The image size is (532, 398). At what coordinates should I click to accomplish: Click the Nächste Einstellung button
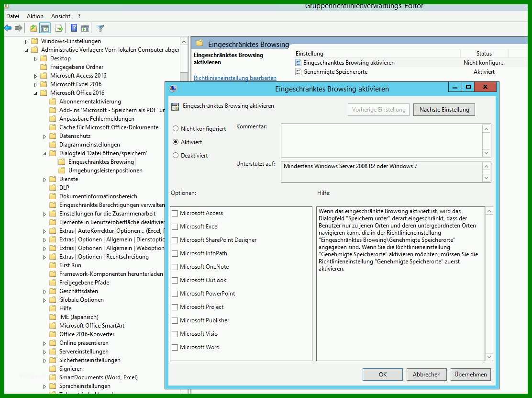tap(444, 110)
